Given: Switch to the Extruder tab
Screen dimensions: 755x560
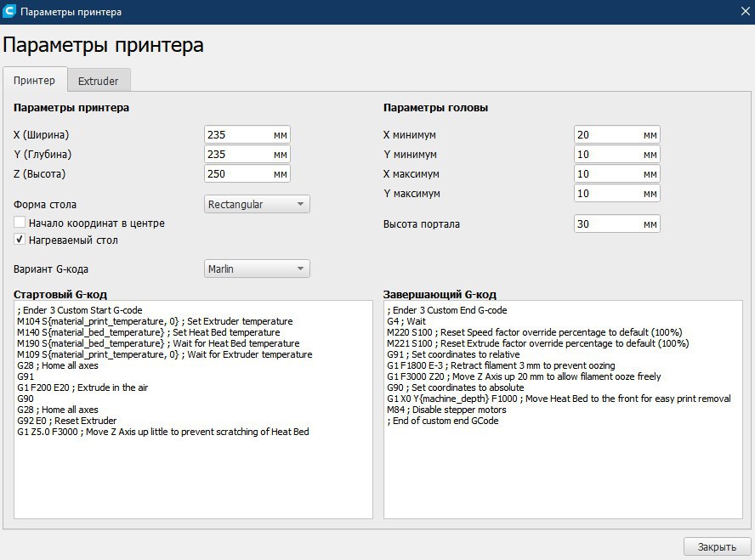Looking at the screenshot, I should tap(99, 81).
